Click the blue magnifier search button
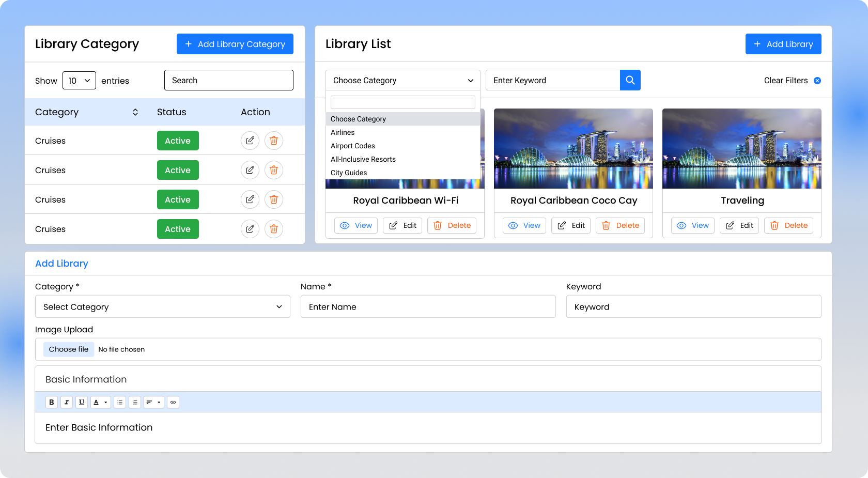Image resolution: width=868 pixels, height=478 pixels. tap(630, 80)
